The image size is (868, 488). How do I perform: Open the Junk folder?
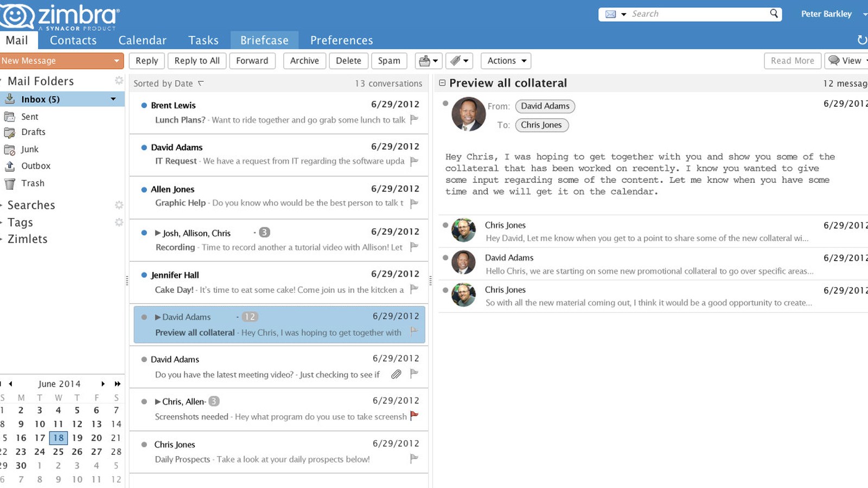(30, 149)
